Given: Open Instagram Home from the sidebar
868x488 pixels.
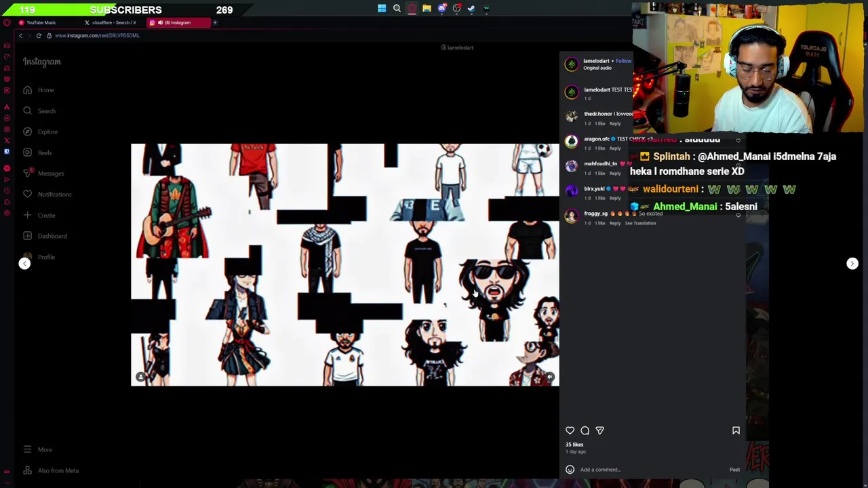Looking at the screenshot, I should point(37,90).
